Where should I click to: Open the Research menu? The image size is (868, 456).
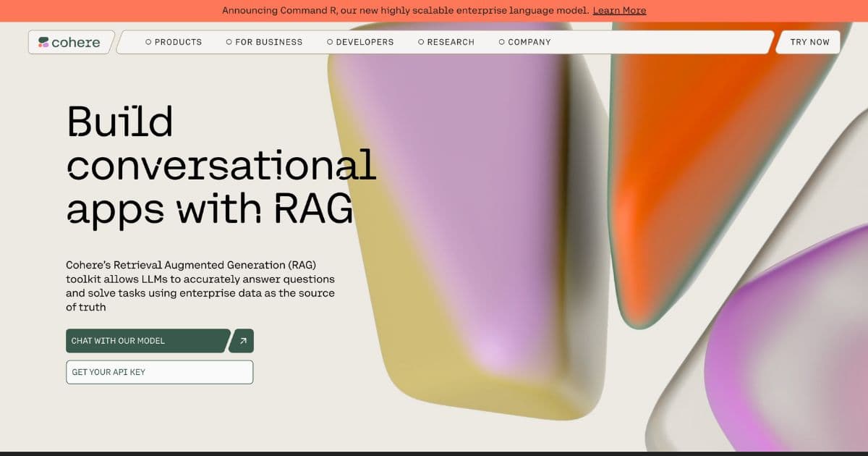(x=446, y=42)
